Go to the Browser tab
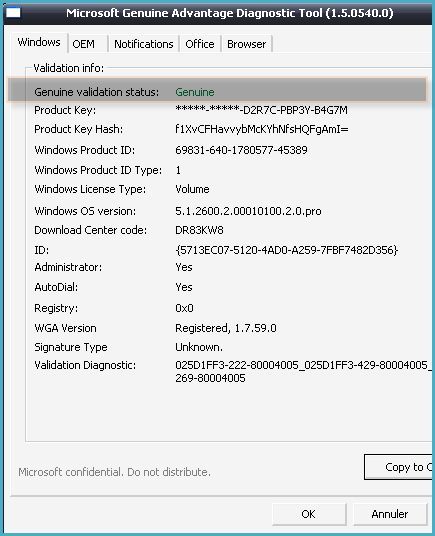 [247, 44]
